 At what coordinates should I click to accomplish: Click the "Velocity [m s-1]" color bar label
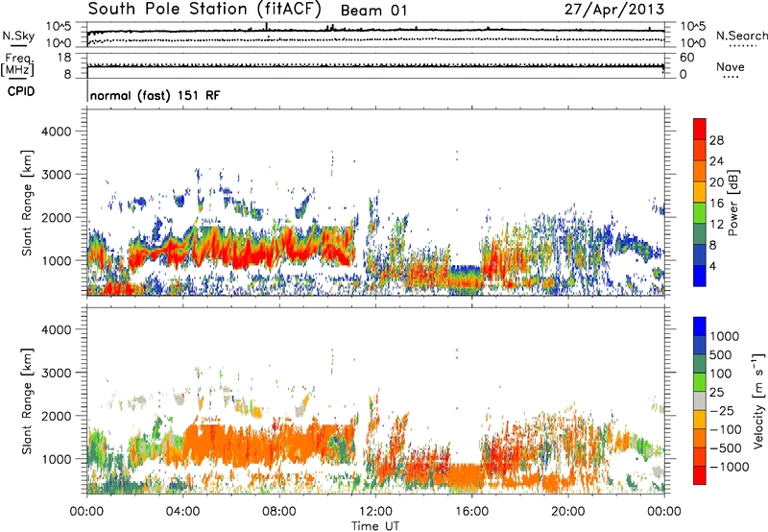[x=758, y=400]
